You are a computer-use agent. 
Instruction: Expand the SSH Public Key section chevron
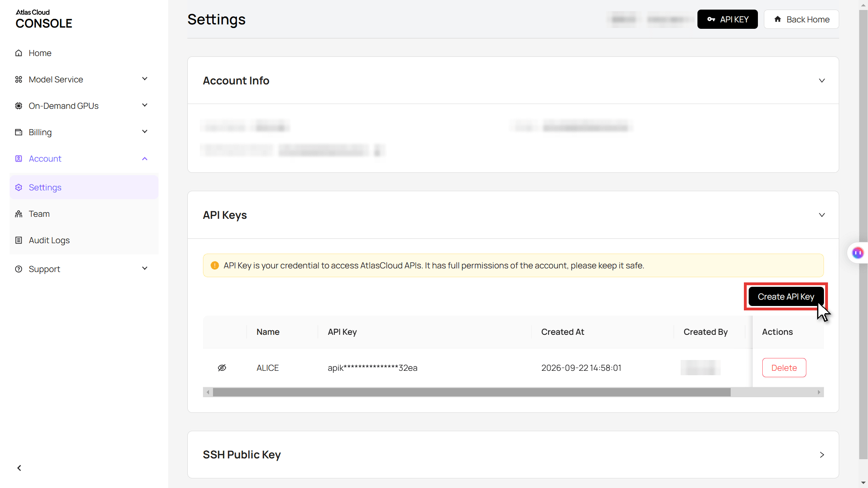(x=822, y=455)
